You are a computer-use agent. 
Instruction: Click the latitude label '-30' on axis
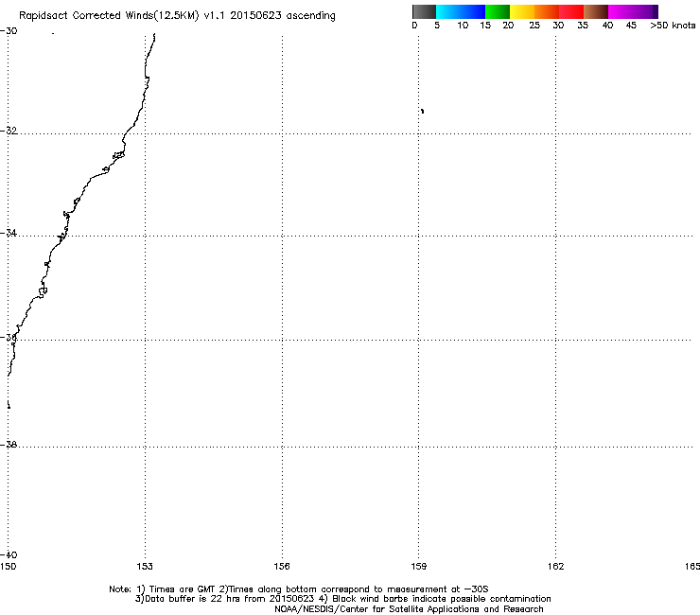tap(9, 31)
